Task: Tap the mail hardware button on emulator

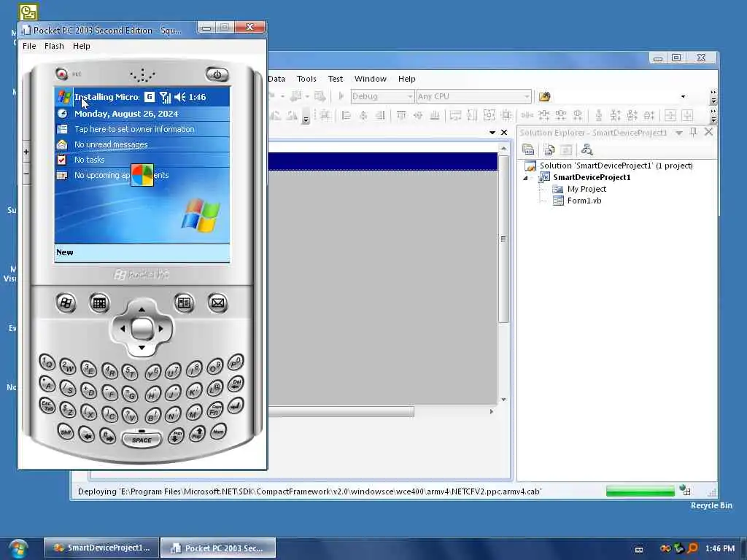Action: [x=217, y=303]
